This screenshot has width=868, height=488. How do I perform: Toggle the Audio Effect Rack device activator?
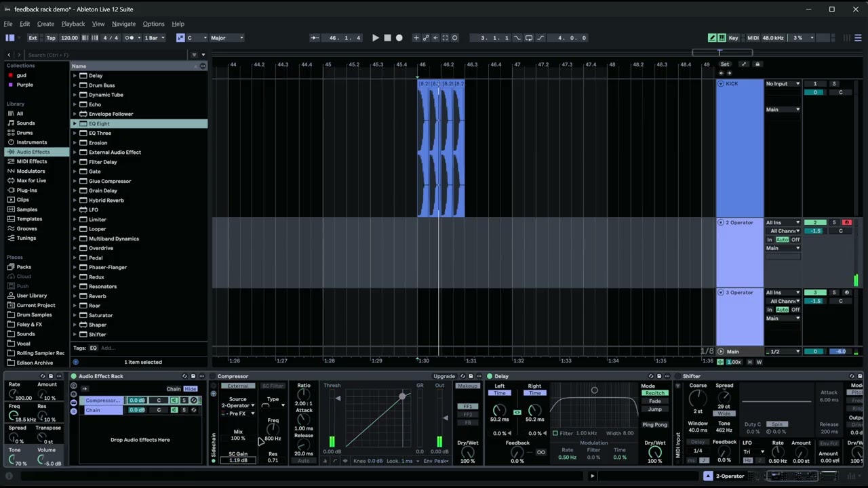coord(73,376)
